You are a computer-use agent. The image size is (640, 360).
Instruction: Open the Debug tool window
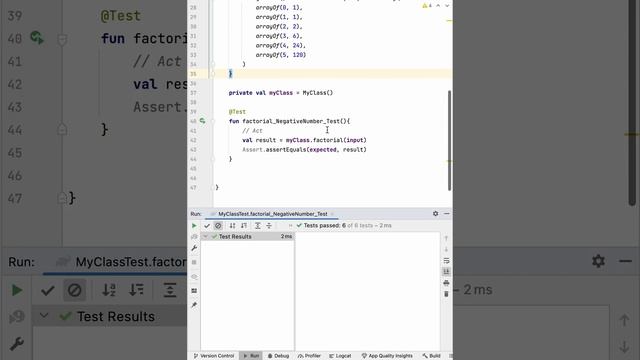coord(278,356)
